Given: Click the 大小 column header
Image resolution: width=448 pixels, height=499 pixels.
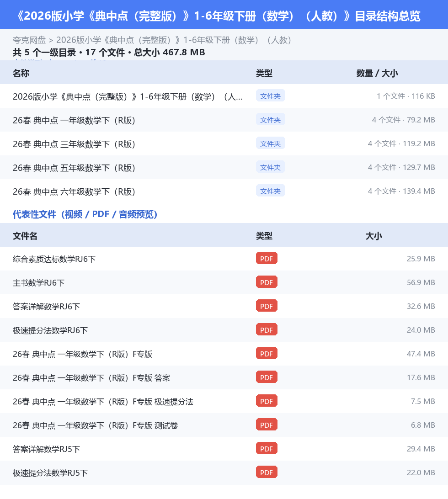Looking at the screenshot, I should (374, 236).
